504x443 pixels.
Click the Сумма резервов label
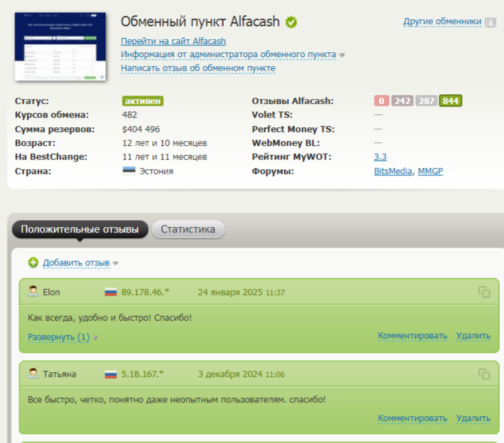(x=54, y=129)
